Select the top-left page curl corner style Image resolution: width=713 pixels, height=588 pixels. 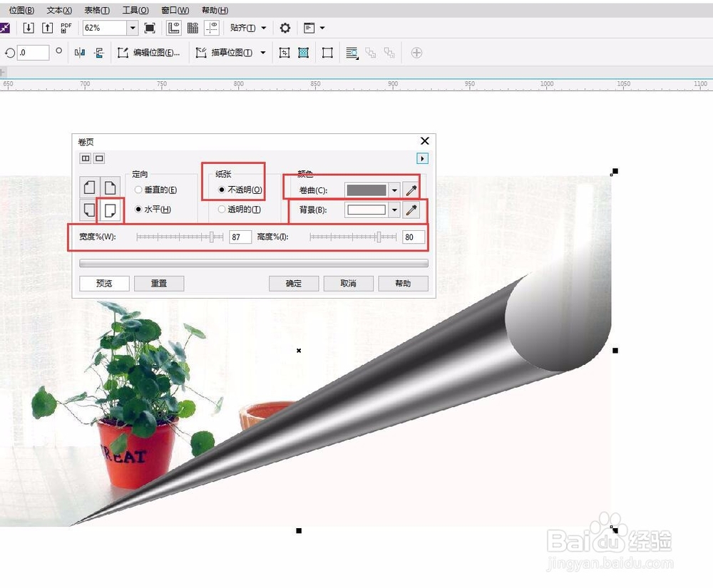tap(90, 187)
